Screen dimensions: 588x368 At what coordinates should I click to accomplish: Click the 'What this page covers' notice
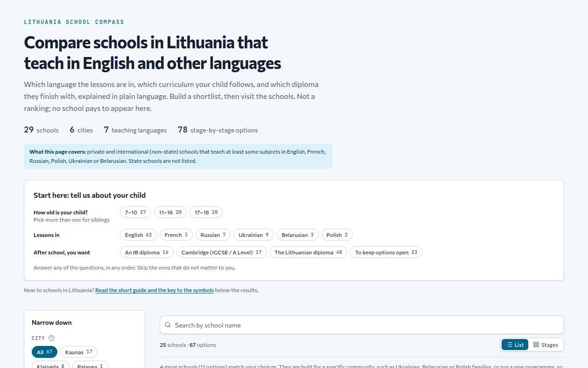click(x=178, y=156)
